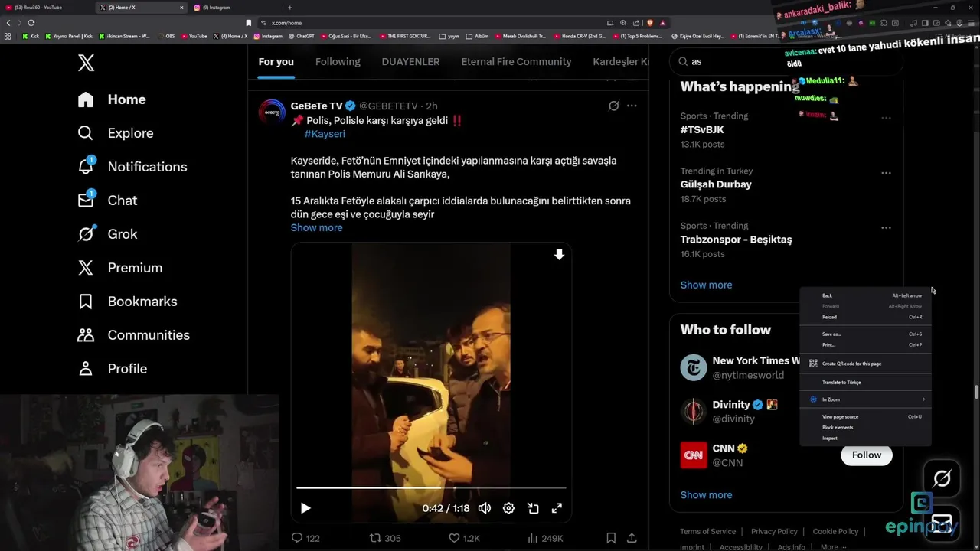Open Terms of Service footer link
980x551 pixels.
707,532
